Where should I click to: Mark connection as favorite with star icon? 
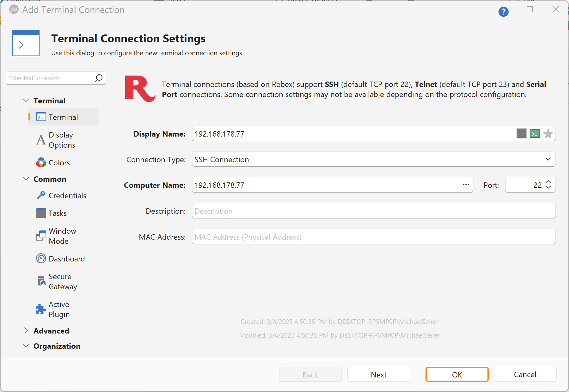coord(548,134)
